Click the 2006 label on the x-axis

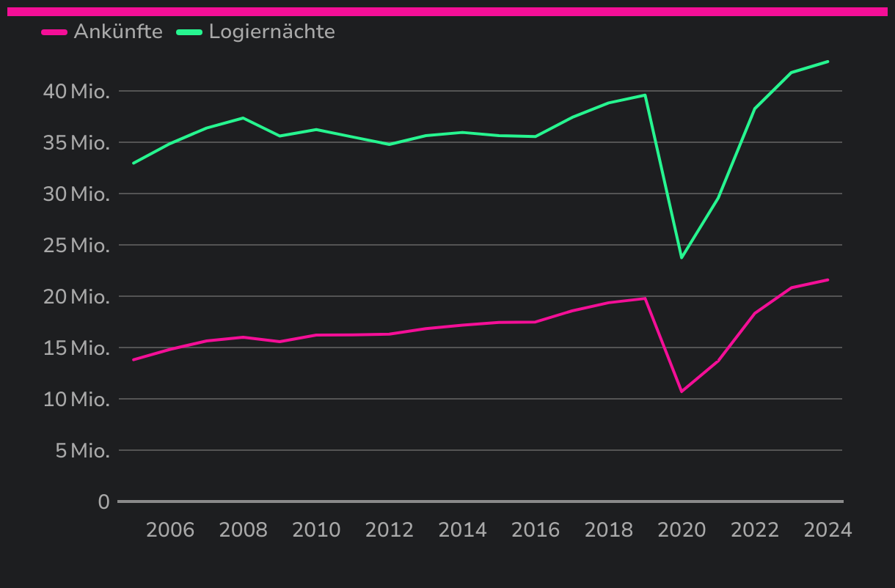pos(170,530)
